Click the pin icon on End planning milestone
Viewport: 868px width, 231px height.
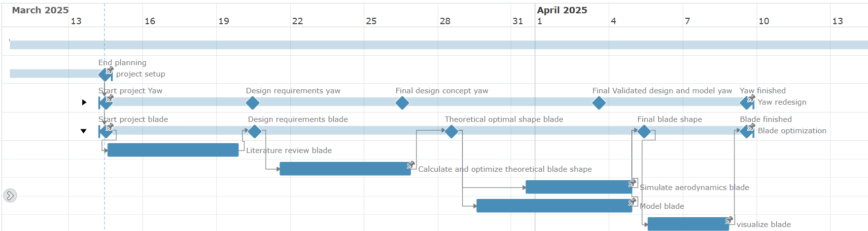(109, 71)
